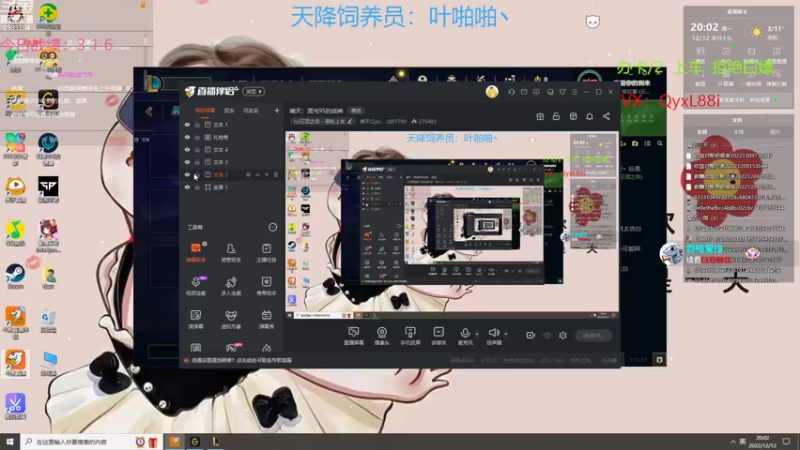Expand microphone device dropdown arrow
This screenshot has height=450, width=800.
tap(477, 334)
